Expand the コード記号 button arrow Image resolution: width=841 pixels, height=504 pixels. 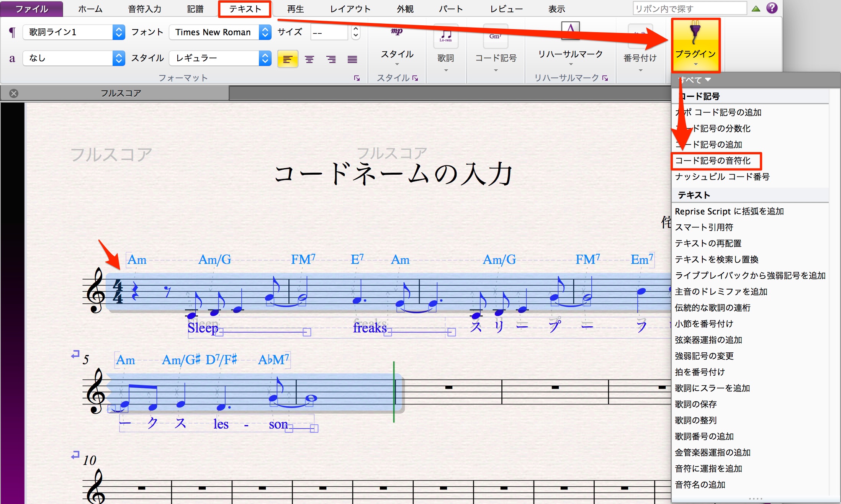tap(496, 70)
